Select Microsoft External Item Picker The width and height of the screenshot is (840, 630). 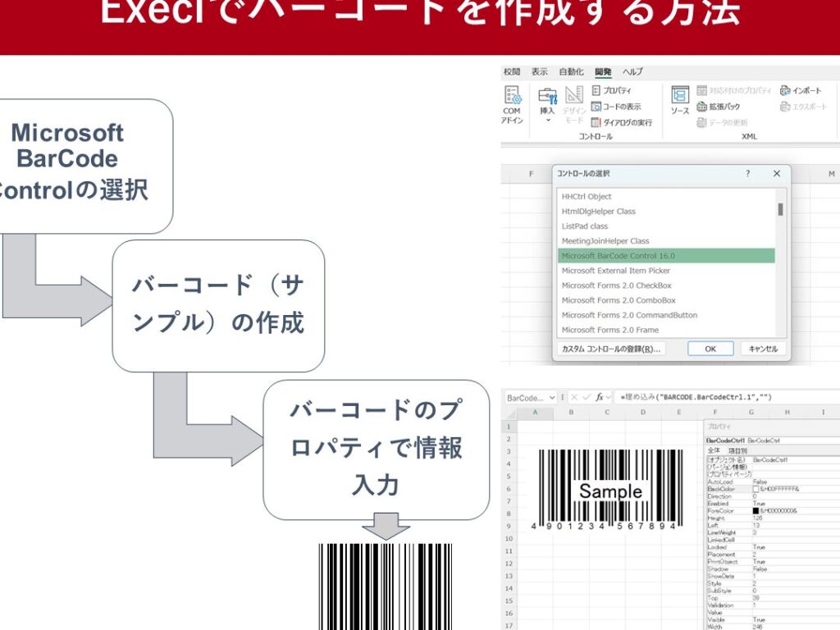[x=666, y=271]
